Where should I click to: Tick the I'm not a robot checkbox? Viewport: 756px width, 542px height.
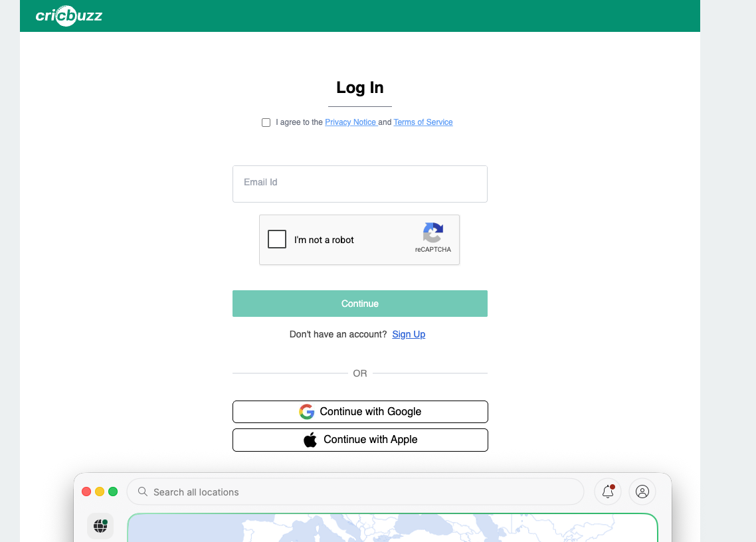point(277,239)
